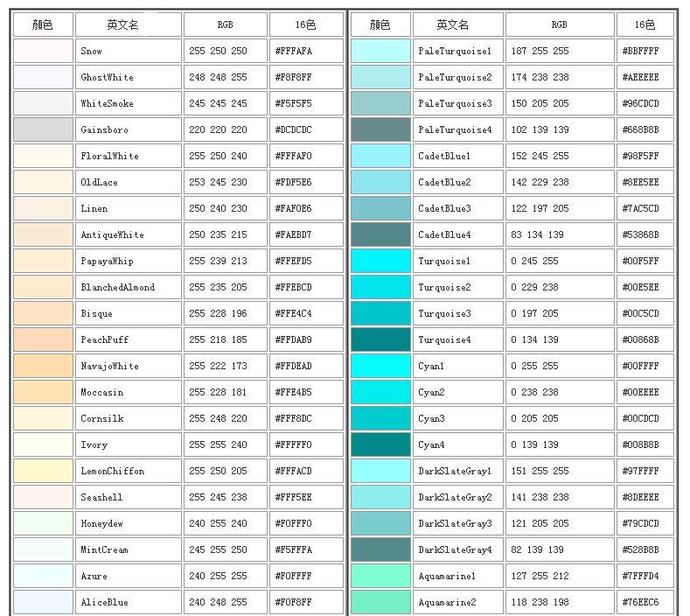Select the BlanchedAlmond name cell

(128, 287)
